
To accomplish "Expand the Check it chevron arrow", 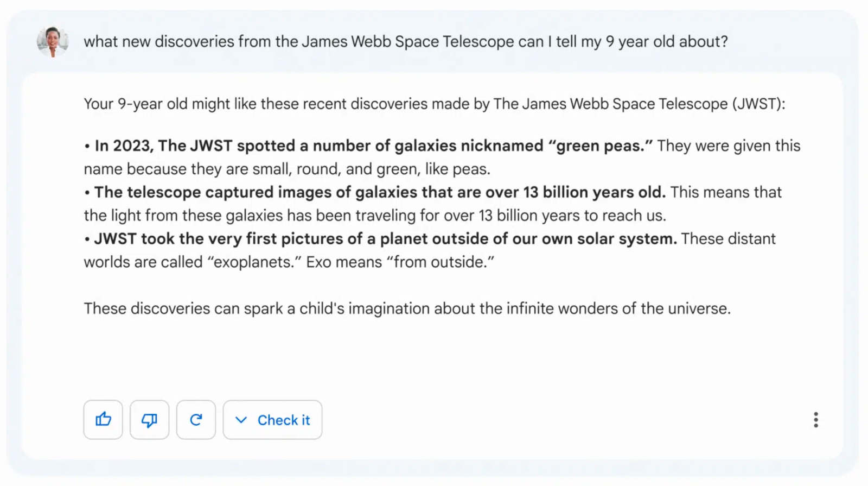I will point(241,420).
